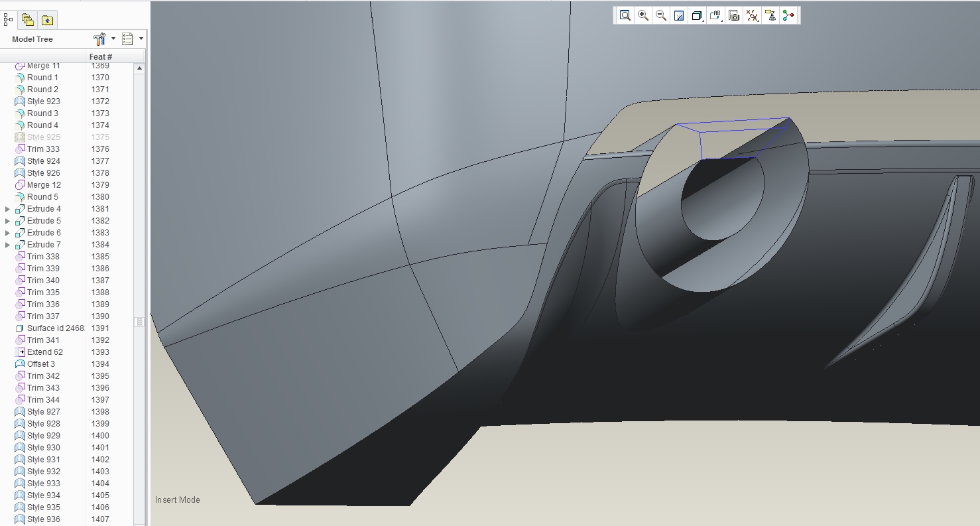Open the Datum Display Filters dropdown
Viewport: 980px width, 526px height.
[752, 15]
